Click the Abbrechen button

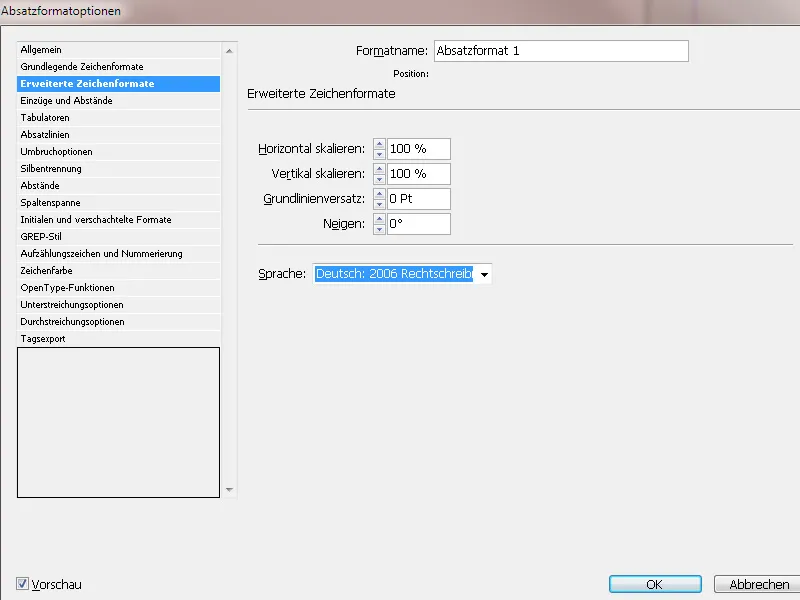click(758, 584)
